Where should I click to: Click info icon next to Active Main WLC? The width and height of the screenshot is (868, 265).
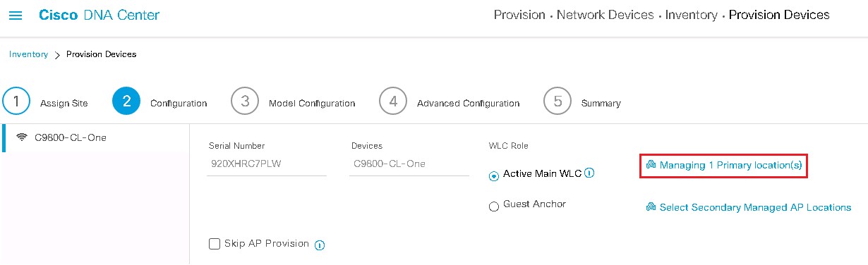pyautogui.click(x=590, y=173)
